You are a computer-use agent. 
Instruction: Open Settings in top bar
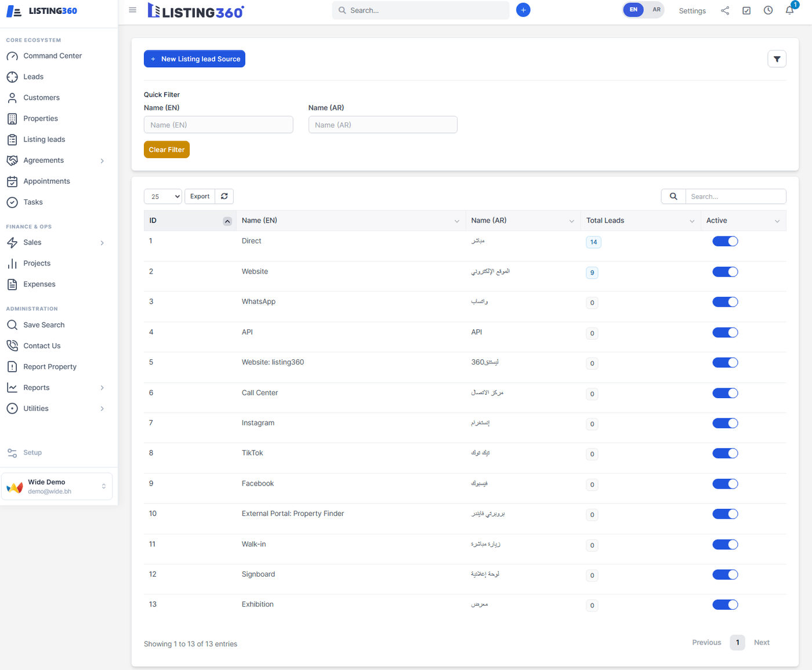pos(693,10)
